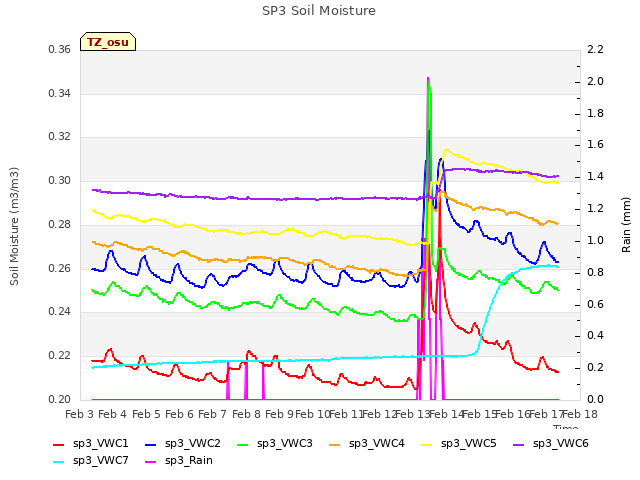Click the Feb 8 x-axis tick label
Viewport: 640px width, 480px height.
[246, 414]
